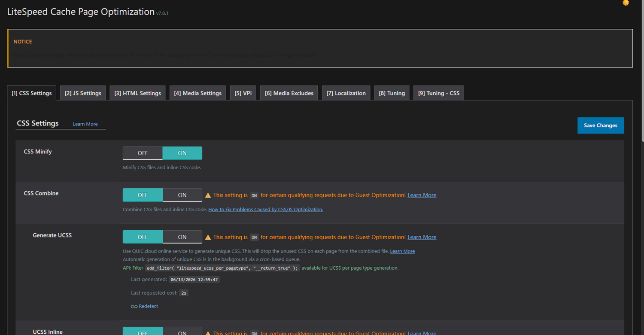Click the Redetect link
The image size is (644, 335).
pyautogui.click(x=148, y=306)
